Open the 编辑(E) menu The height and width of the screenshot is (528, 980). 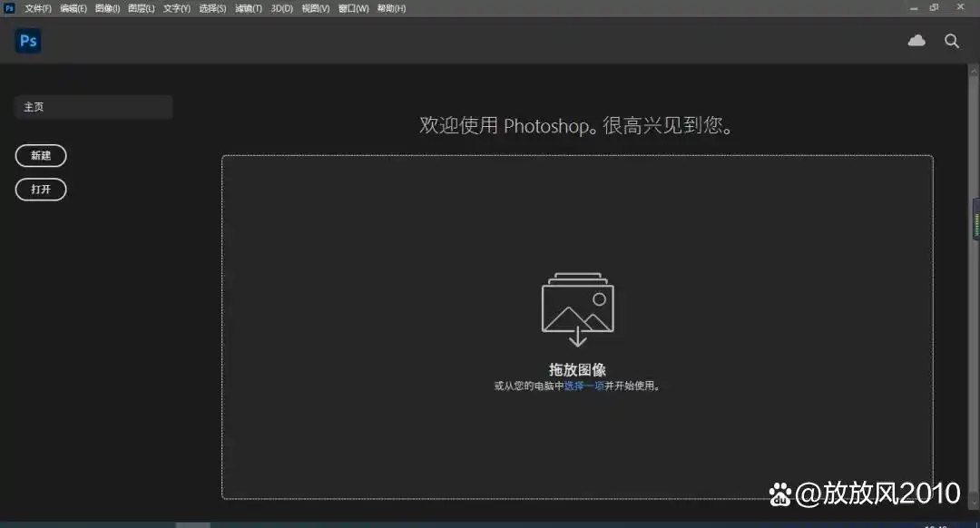click(73, 8)
